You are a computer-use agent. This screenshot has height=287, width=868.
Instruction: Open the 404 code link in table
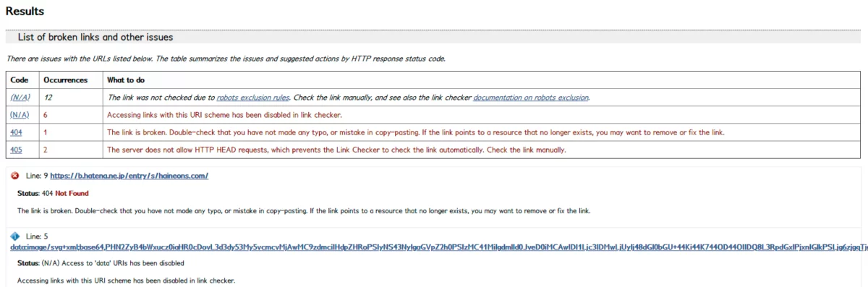(x=16, y=132)
